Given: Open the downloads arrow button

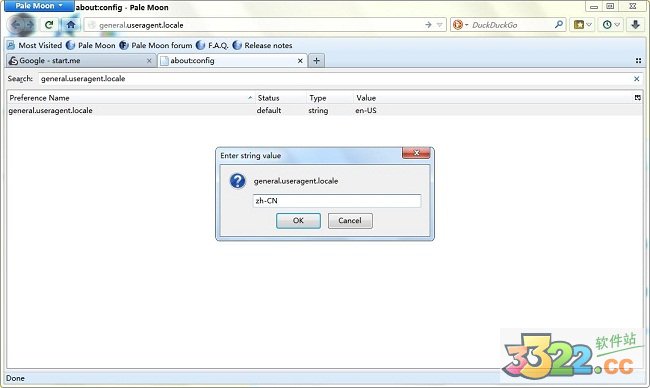Looking at the screenshot, I should (635, 25).
